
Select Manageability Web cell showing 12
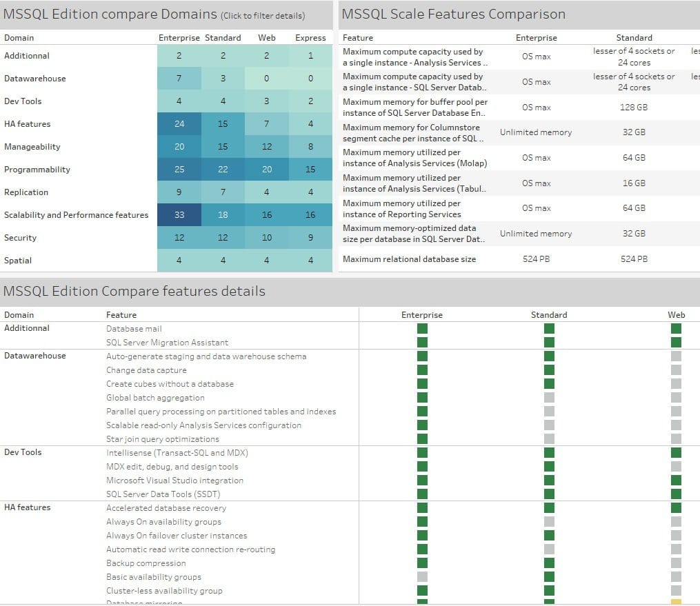[x=266, y=146]
